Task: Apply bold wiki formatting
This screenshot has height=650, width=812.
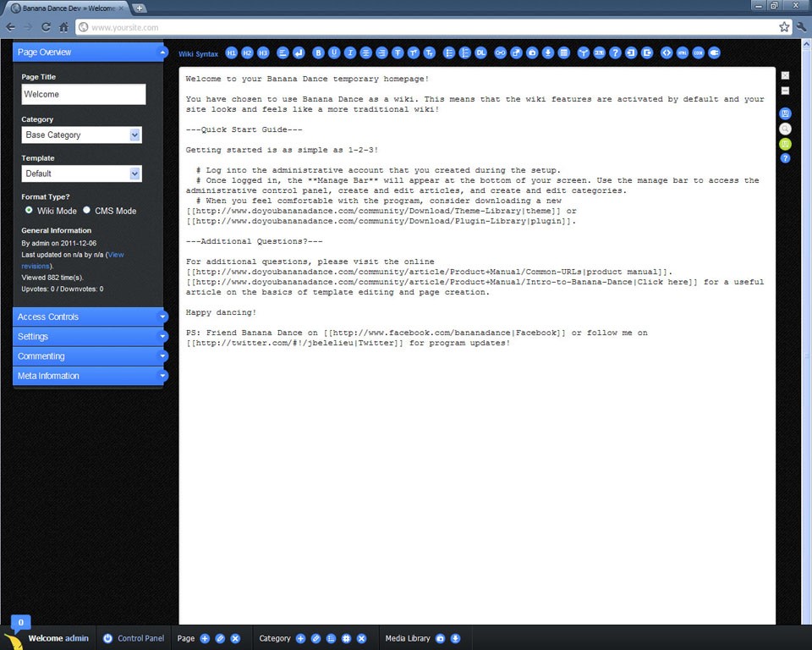Action: (x=319, y=52)
